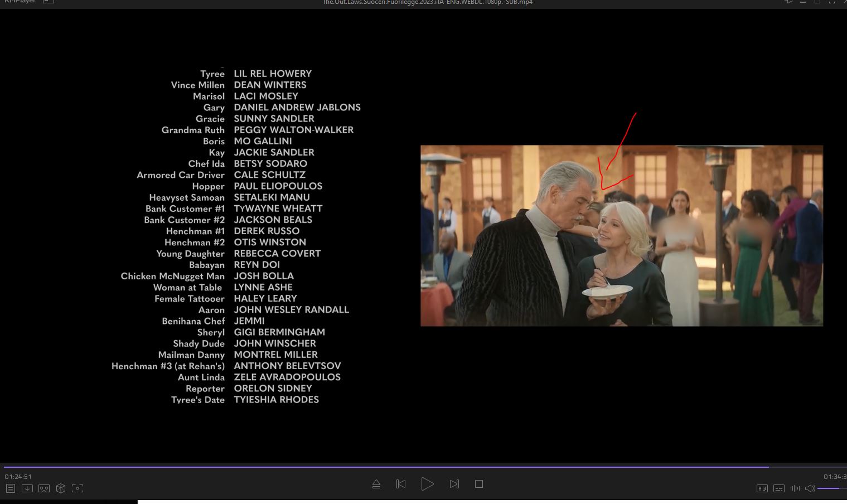847x504 pixels.
Task: Enable VR goggles mode
Action: tap(44, 488)
